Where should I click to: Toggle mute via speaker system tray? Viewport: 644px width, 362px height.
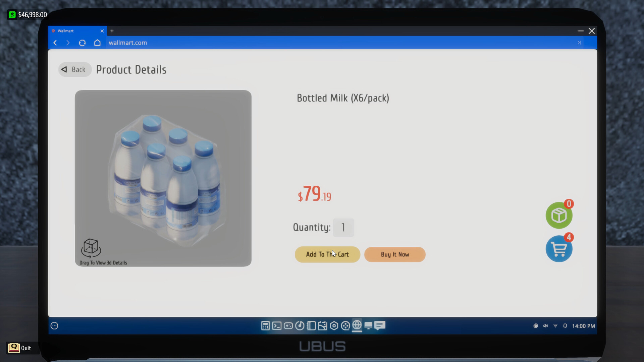(545, 326)
